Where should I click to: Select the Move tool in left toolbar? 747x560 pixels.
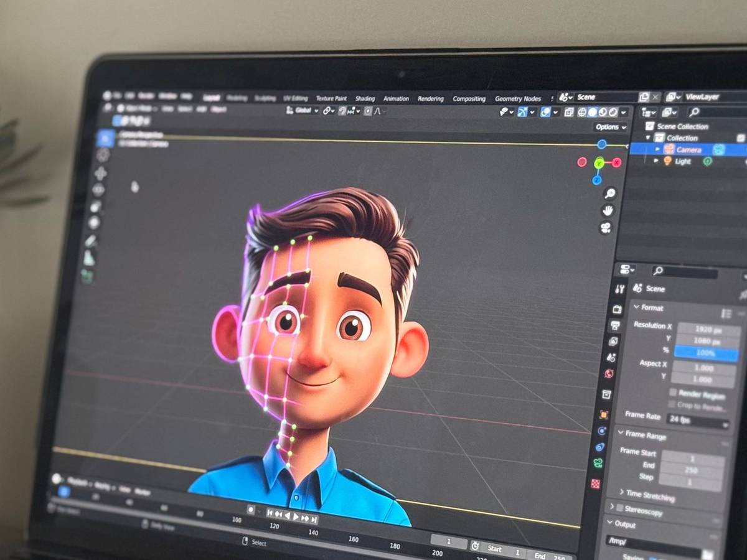click(101, 172)
